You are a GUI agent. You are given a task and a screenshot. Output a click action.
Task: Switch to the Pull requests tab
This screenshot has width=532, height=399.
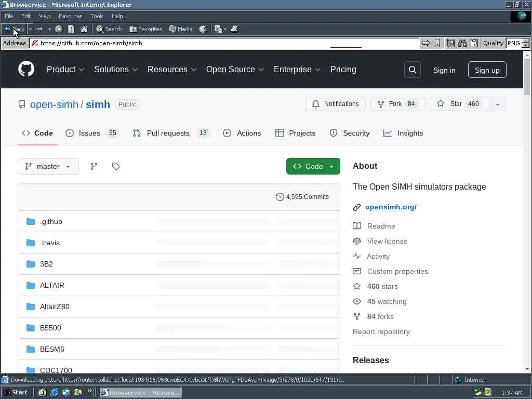pyautogui.click(x=171, y=134)
